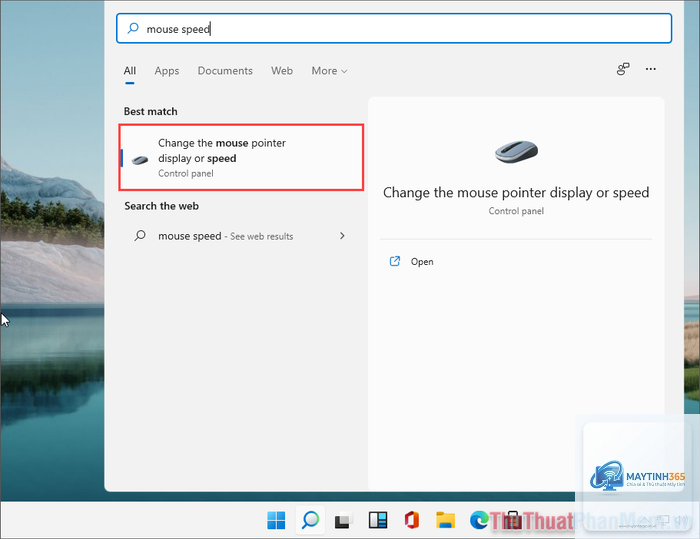Select mouse speed See web results
The image size is (700, 539).
click(x=240, y=236)
